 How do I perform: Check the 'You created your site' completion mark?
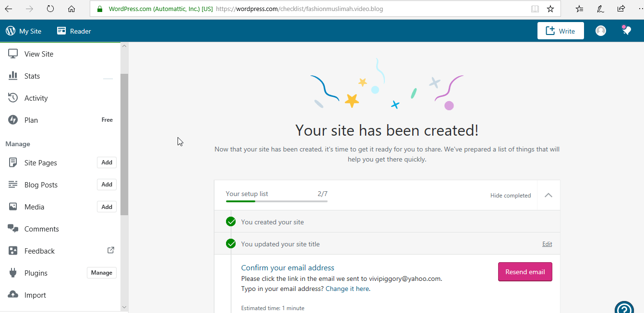(231, 221)
